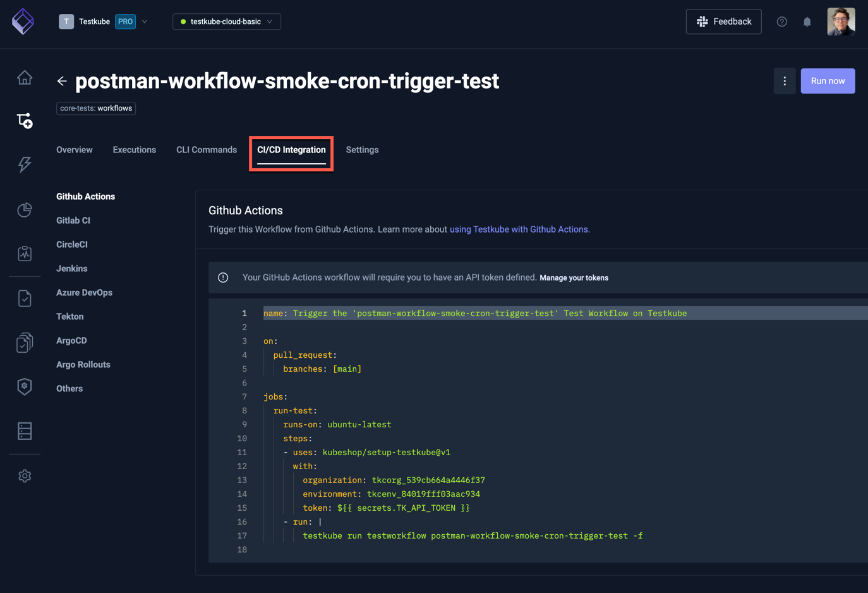Open the testkube-cloud-basic environment selector
868x593 pixels.
(x=226, y=21)
